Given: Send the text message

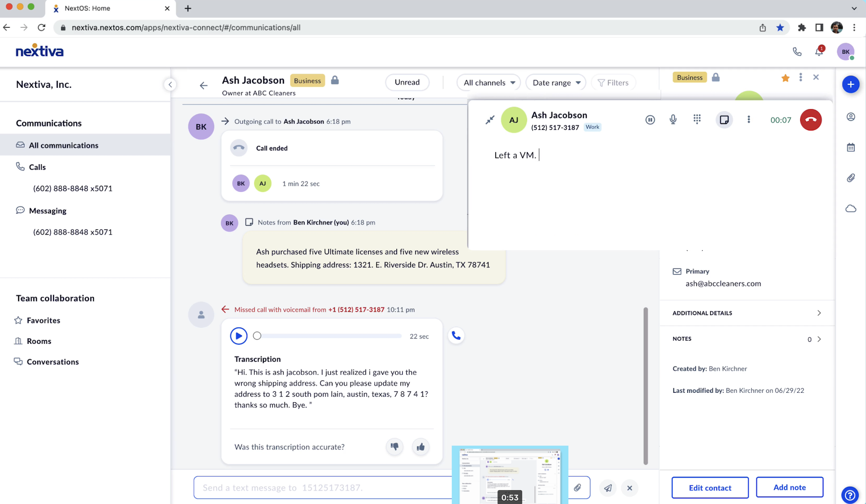Looking at the screenshot, I should click(x=608, y=488).
